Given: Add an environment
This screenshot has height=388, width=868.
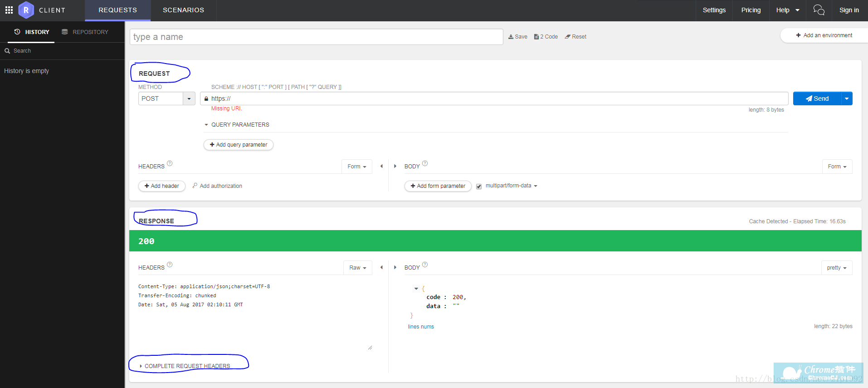Looking at the screenshot, I should pyautogui.click(x=824, y=35).
